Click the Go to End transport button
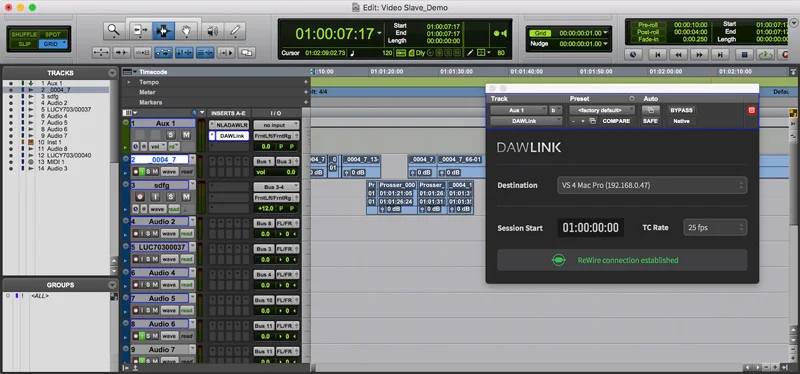 pos(720,54)
